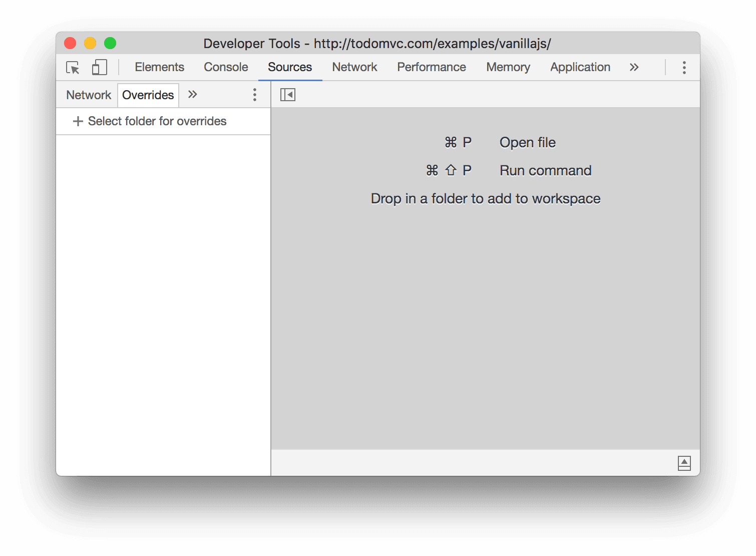
Task: Open the Application panel
Action: (580, 67)
